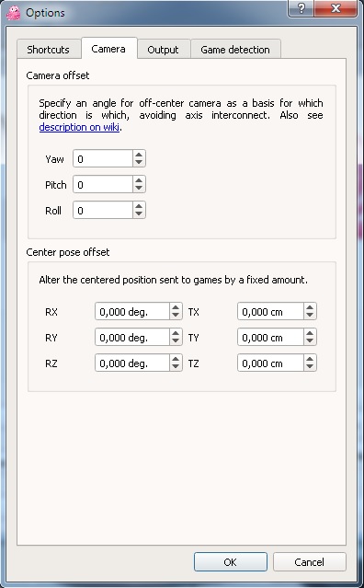Viewport: 364px width, 588px height.
Task: Increase RZ with the up arrow
Action: pyautogui.click(x=176, y=359)
